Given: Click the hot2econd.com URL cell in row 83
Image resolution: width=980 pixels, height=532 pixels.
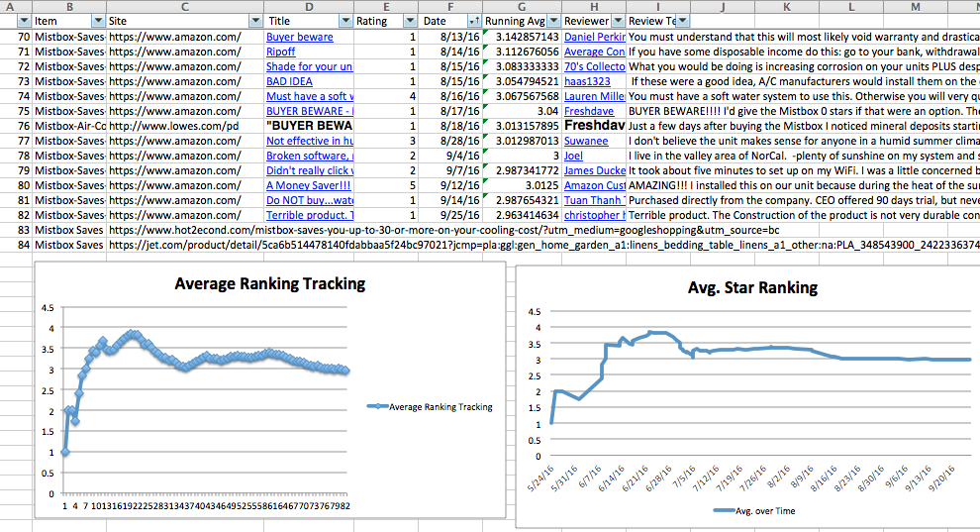Looking at the screenshot, I should coord(443,230).
